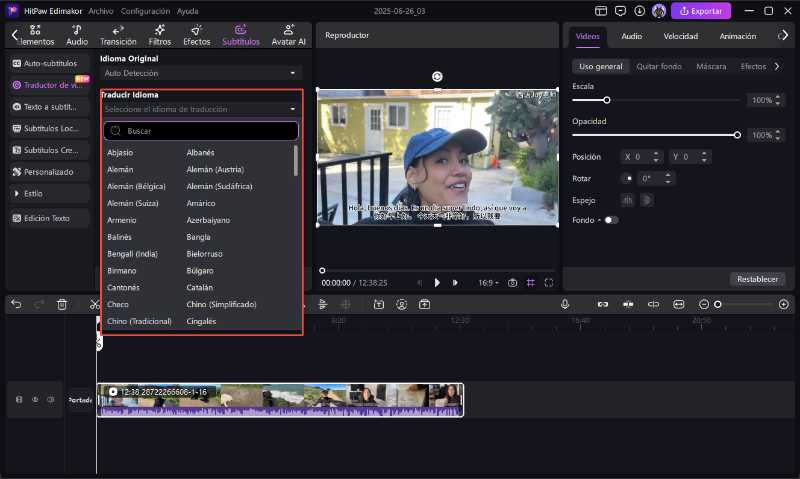Viewport: 800px width, 479px height.
Task: Click the microphone voice-over icon
Action: tap(565, 305)
